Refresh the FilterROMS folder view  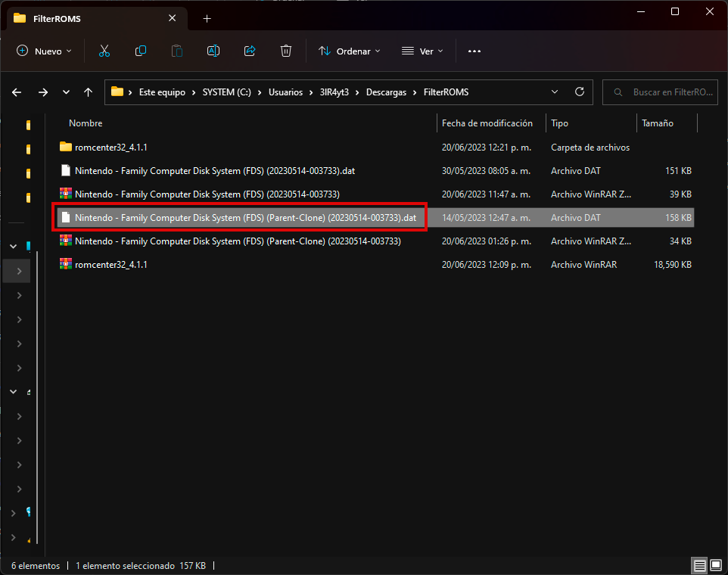click(580, 92)
